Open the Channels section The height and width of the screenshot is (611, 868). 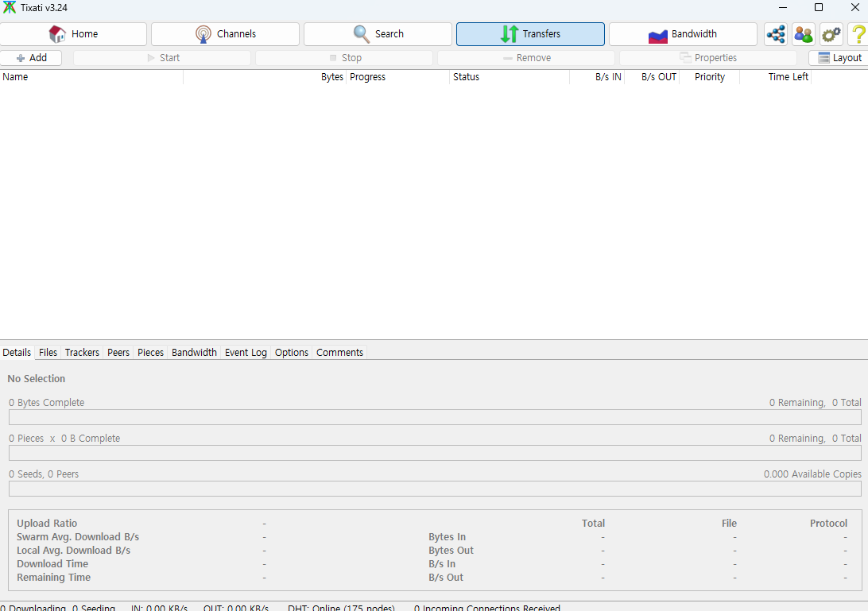coord(225,33)
